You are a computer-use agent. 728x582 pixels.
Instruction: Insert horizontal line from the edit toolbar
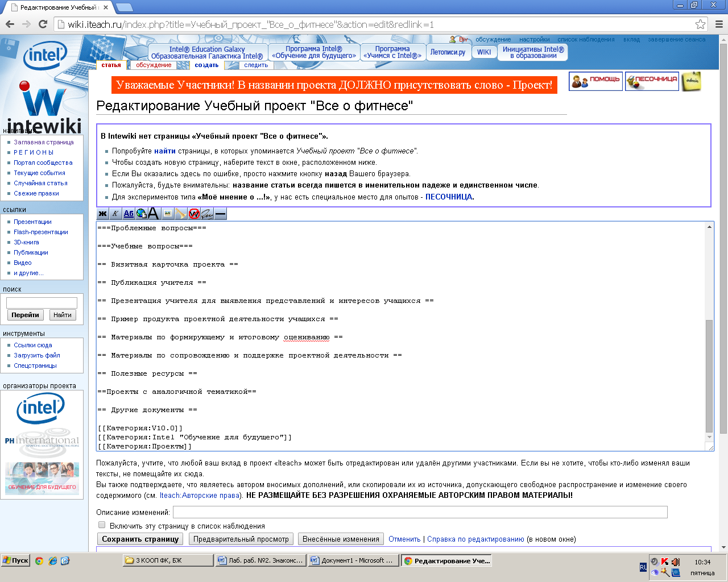(x=221, y=214)
